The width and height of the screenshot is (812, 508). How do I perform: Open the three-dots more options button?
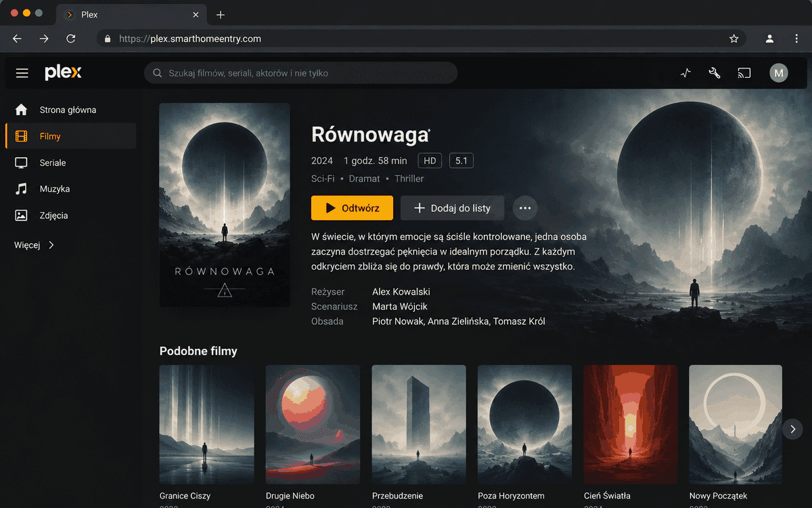525,208
